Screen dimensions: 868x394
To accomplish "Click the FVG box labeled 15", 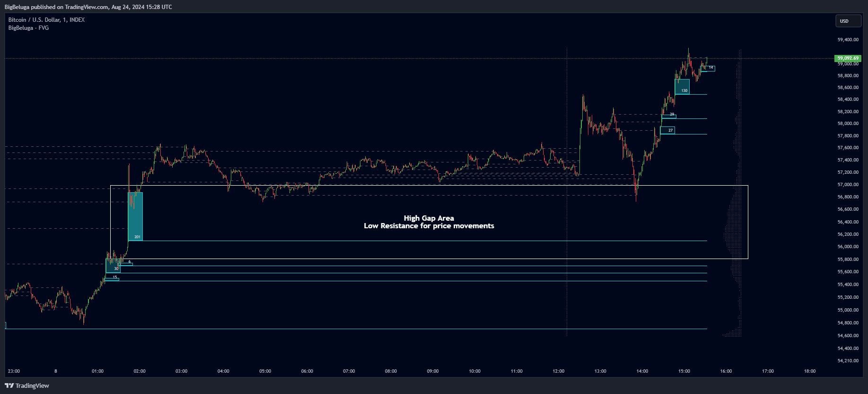I will pos(112,279).
